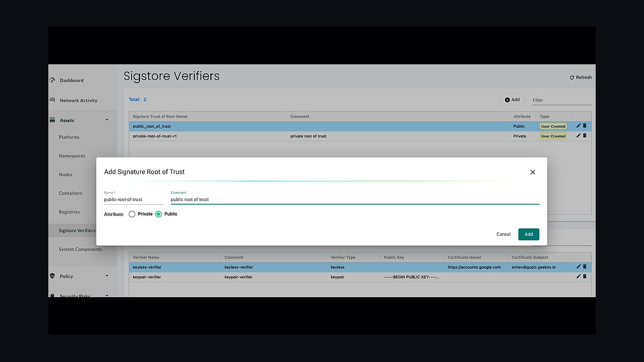Screen dimensions: 644x362
Task: Click the BEGIN PUBLIC KEY cell
Action: (x=412, y=277)
